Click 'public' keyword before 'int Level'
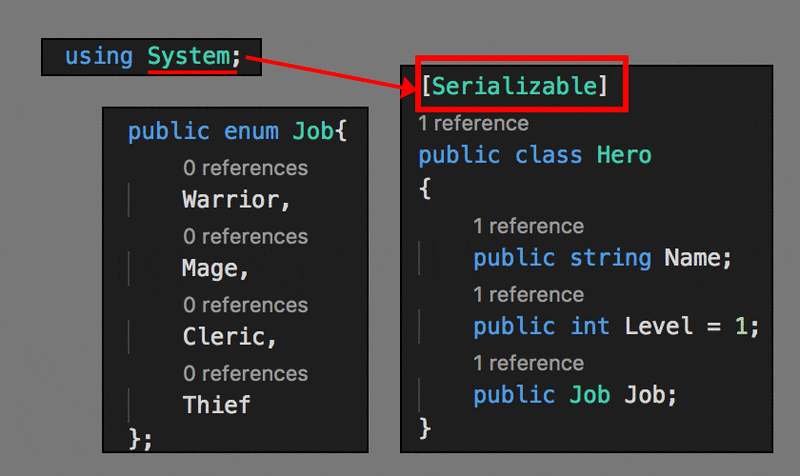Screen dimensions: 800x476 (514, 326)
